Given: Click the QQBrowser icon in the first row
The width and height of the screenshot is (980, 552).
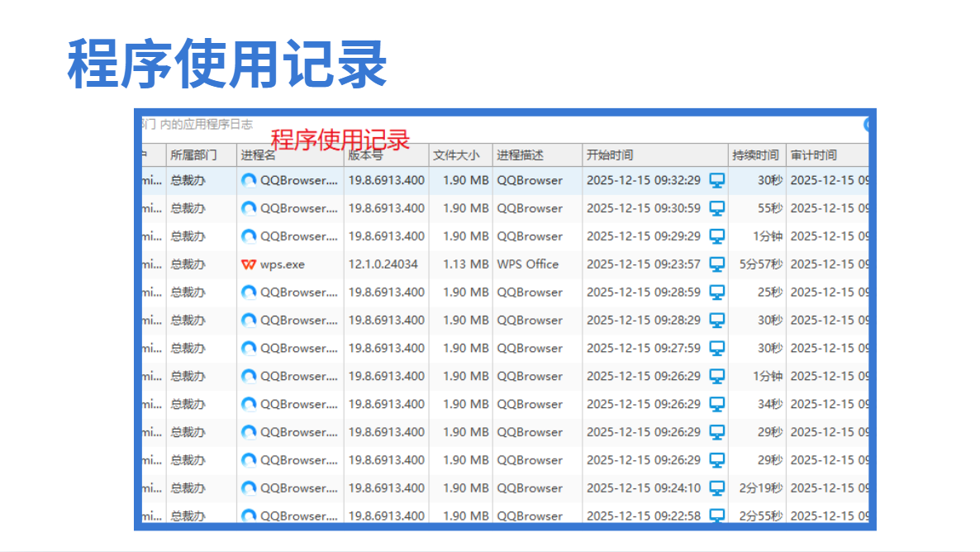Looking at the screenshot, I should (249, 181).
